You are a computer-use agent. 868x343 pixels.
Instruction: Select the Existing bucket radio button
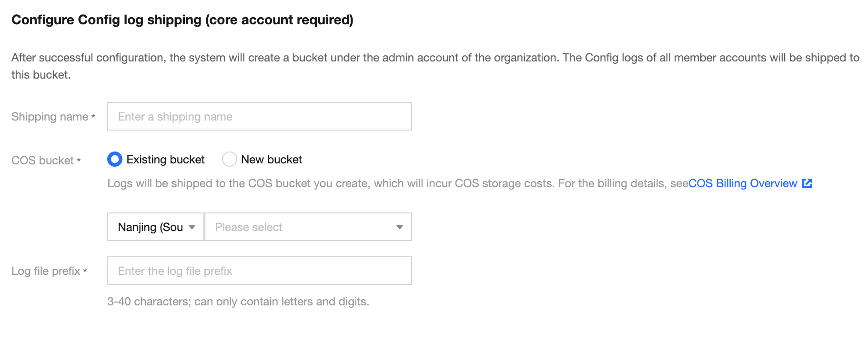pos(115,159)
